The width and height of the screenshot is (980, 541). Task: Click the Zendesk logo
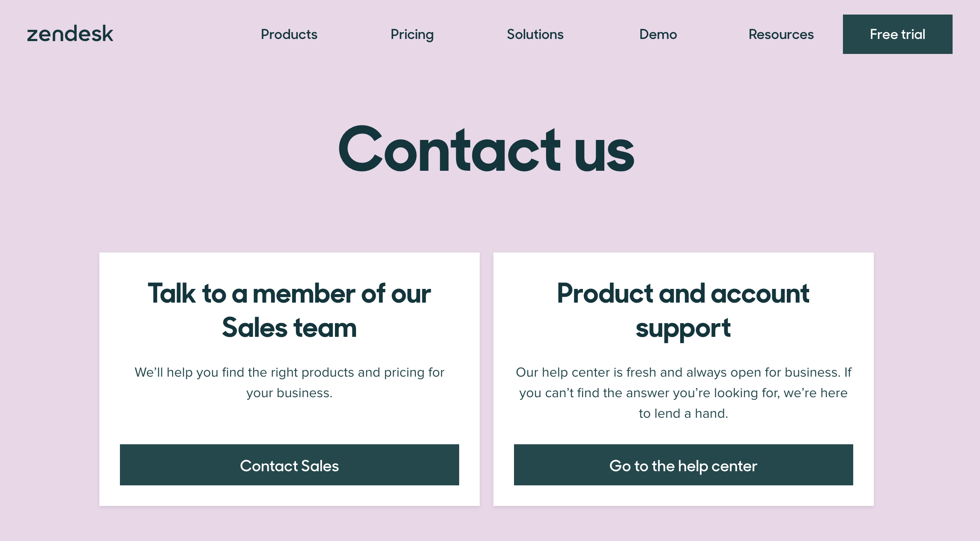[x=70, y=34]
